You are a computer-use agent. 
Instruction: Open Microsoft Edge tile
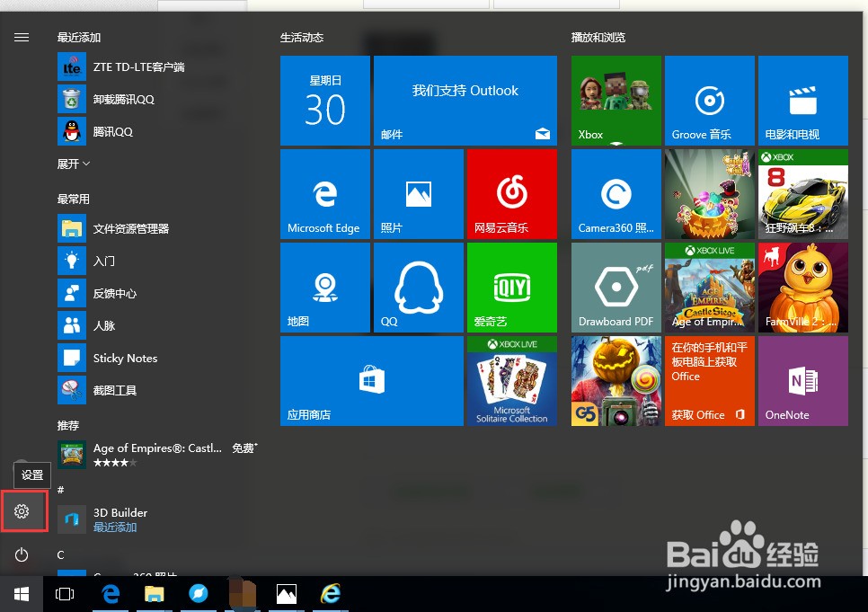pos(325,194)
